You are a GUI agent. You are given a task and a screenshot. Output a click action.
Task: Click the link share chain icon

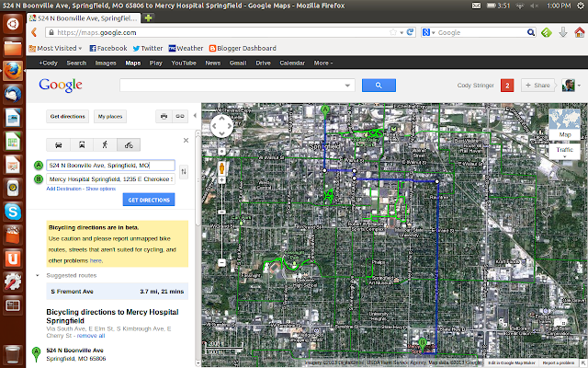(180, 117)
